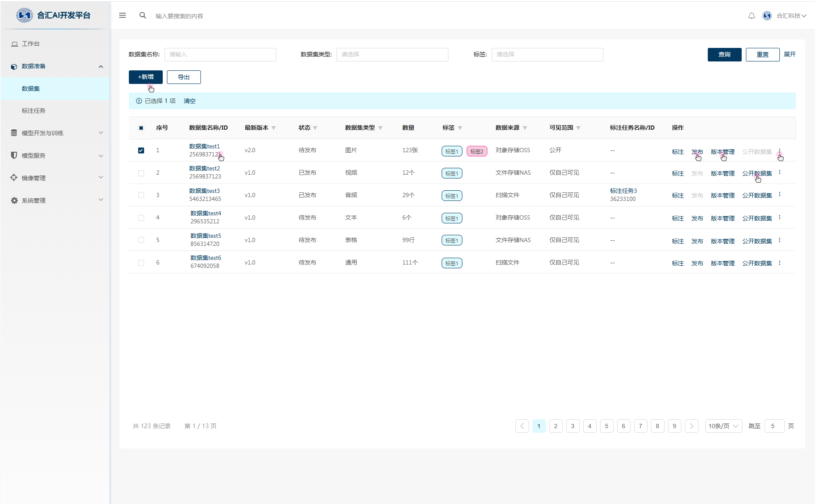Go to next page arrow

691,426
